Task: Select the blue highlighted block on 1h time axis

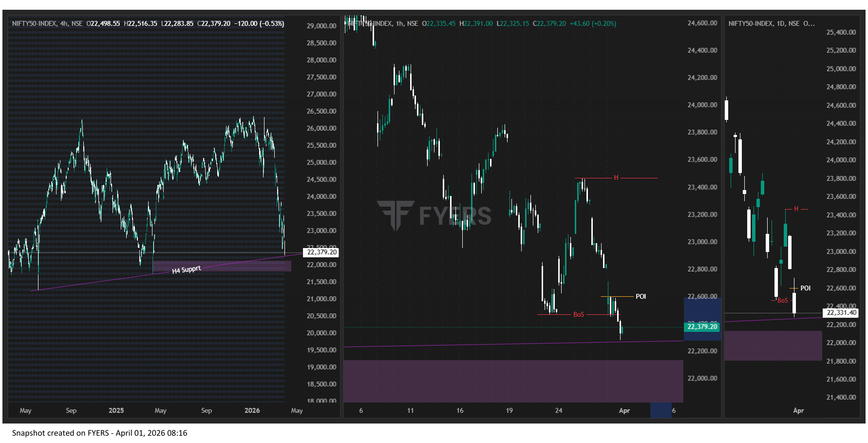Action: (x=660, y=410)
